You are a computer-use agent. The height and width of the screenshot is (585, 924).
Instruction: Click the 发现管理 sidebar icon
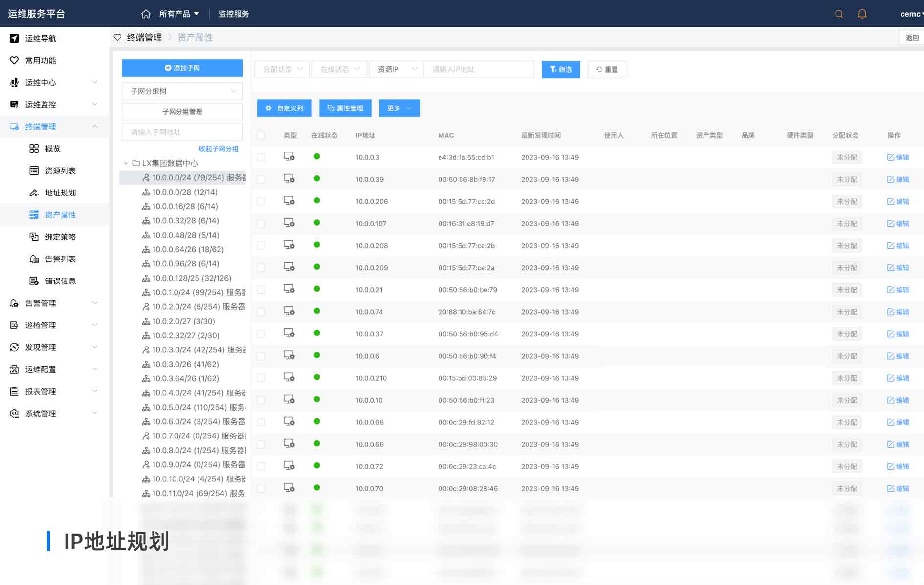[x=14, y=347]
